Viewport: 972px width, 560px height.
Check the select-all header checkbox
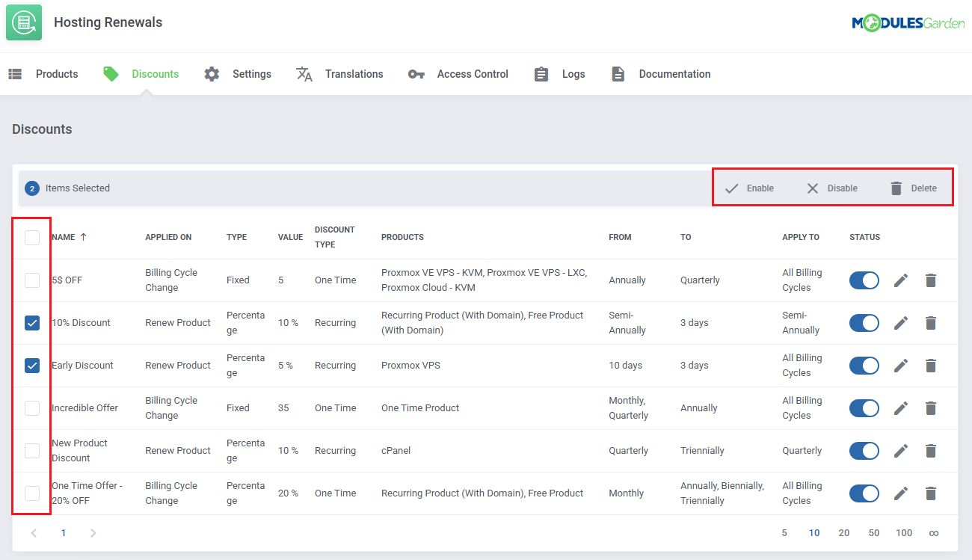(x=32, y=238)
